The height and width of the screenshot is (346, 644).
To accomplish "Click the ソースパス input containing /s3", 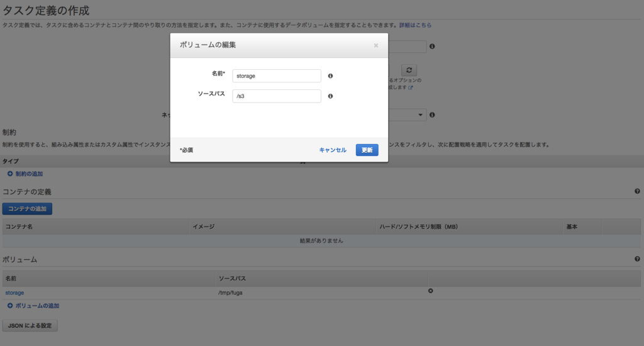I will [x=277, y=96].
